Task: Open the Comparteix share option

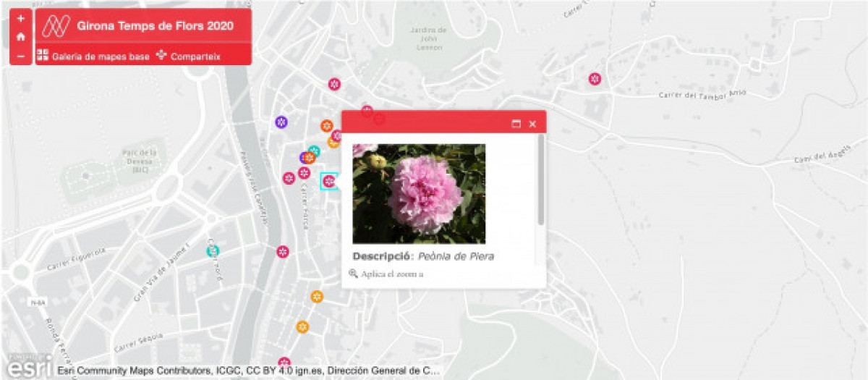Action: click(x=195, y=56)
